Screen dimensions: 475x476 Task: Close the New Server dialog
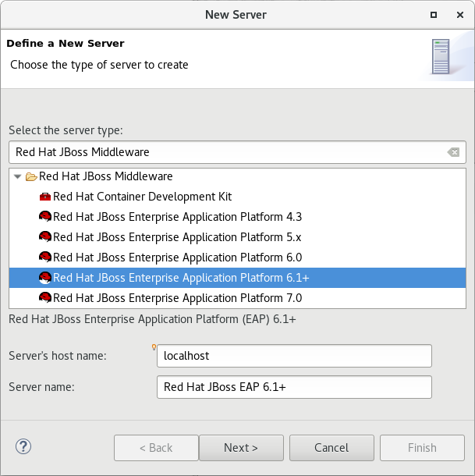pyautogui.click(x=460, y=15)
